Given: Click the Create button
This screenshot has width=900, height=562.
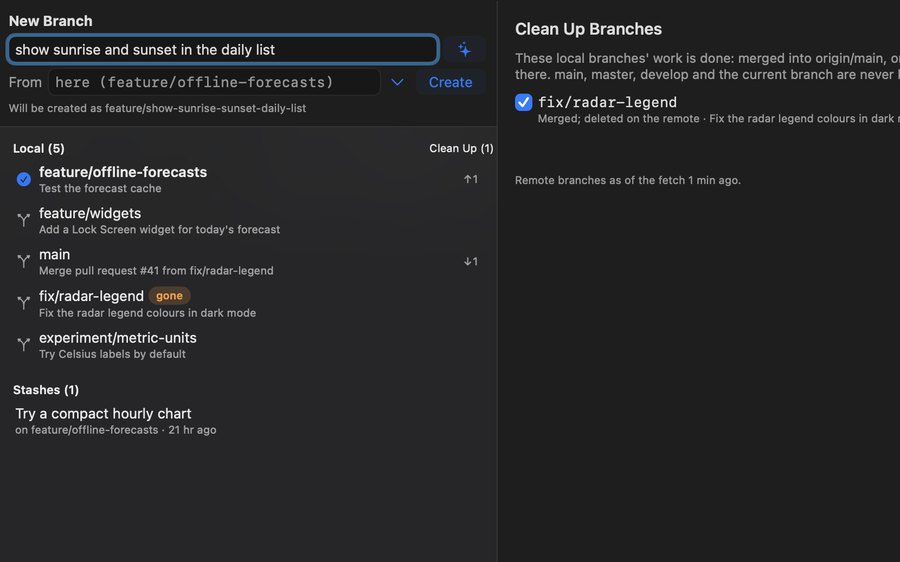Looking at the screenshot, I should 451,82.
